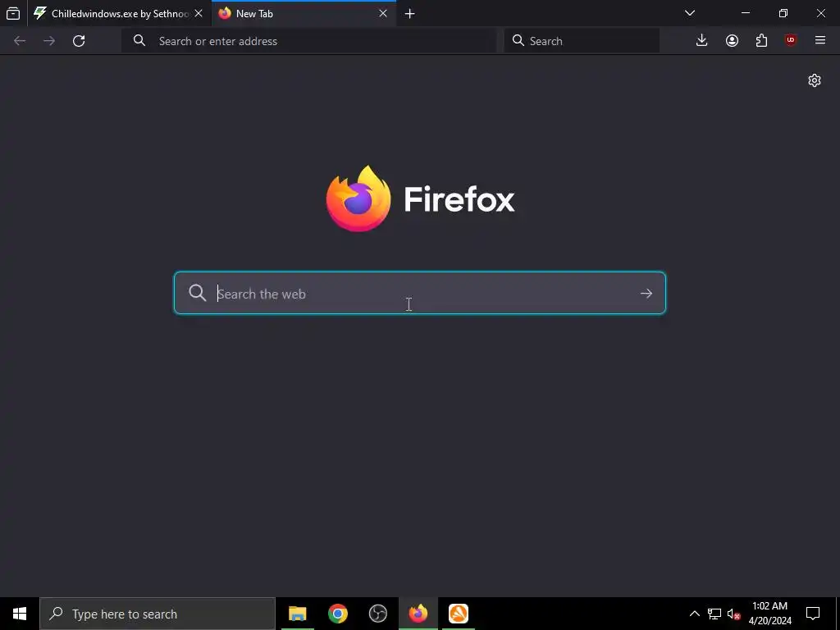Select the New Tab tab
This screenshot has height=630, width=840.
point(304,13)
